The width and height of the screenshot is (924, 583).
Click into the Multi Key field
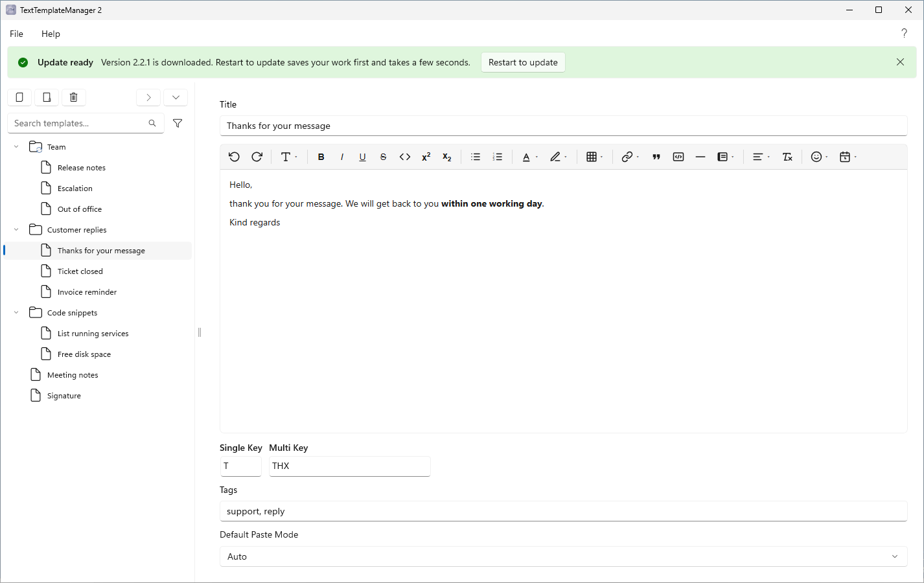tap(350, 466)
